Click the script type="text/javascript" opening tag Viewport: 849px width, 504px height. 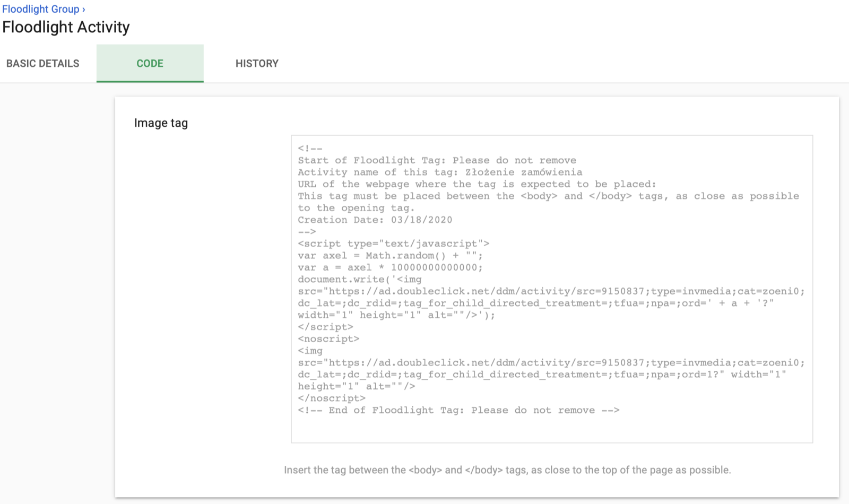(394, 244)
